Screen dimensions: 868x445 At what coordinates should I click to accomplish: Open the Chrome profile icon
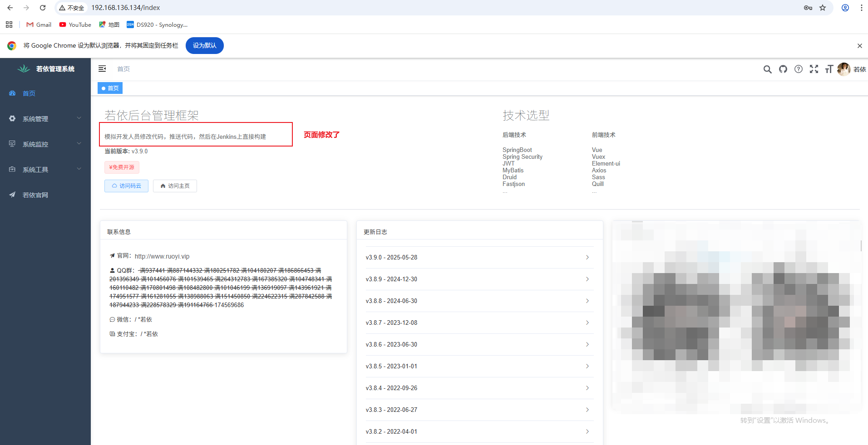pos(845,8)
